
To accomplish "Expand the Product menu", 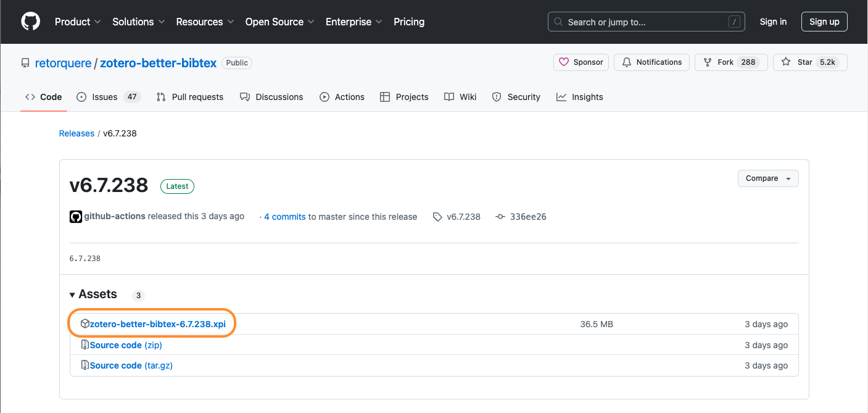I will click(78, 22).
